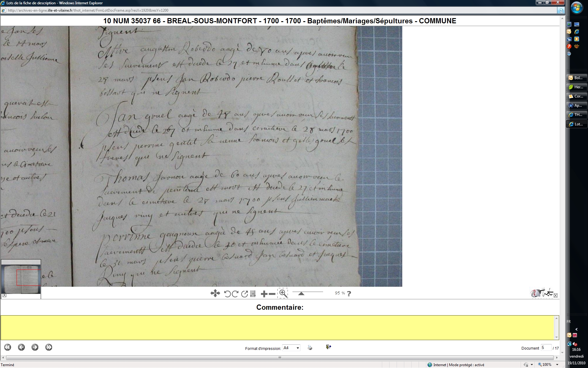Rotate the document image clockwise

[235, 294]
